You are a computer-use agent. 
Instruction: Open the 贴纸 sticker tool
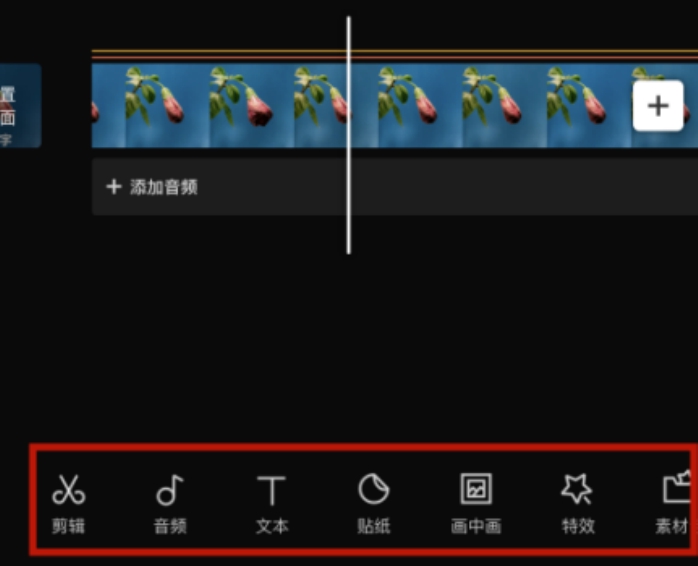(x=374, y=504)
